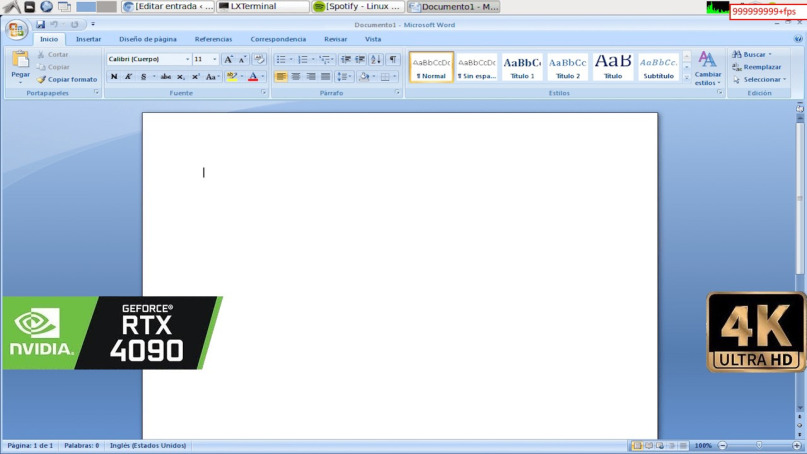Apply bullet list
The width and height of the screenshot is (807, 454).
[x=281, y=60]
